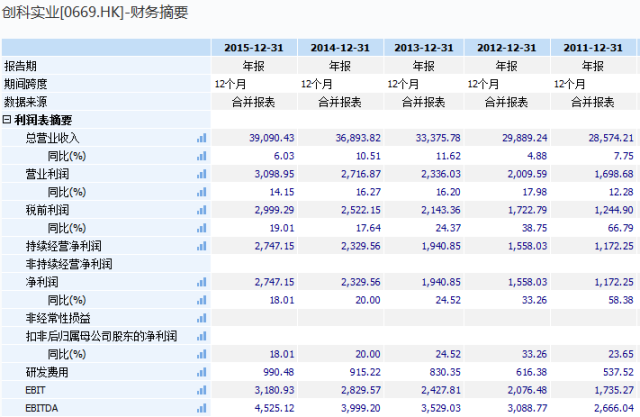The image size is (640, 417).
Task: Select revenue value 28,574.21
Action: (611, 138)
